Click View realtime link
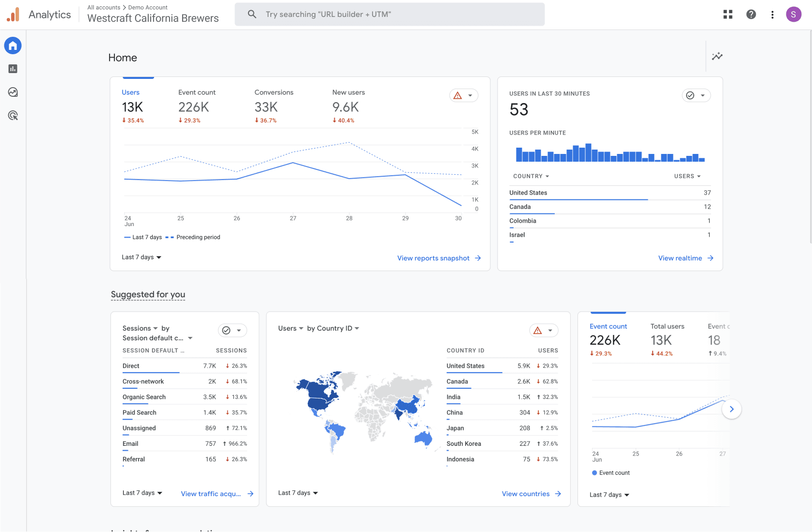Viewport: 812px width, 532px height. pyautogui.click(x=680, y=258)
